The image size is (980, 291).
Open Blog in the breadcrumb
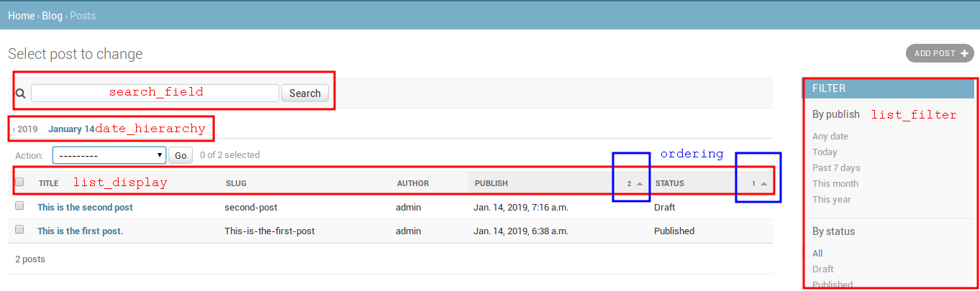(x=52, y=15)
